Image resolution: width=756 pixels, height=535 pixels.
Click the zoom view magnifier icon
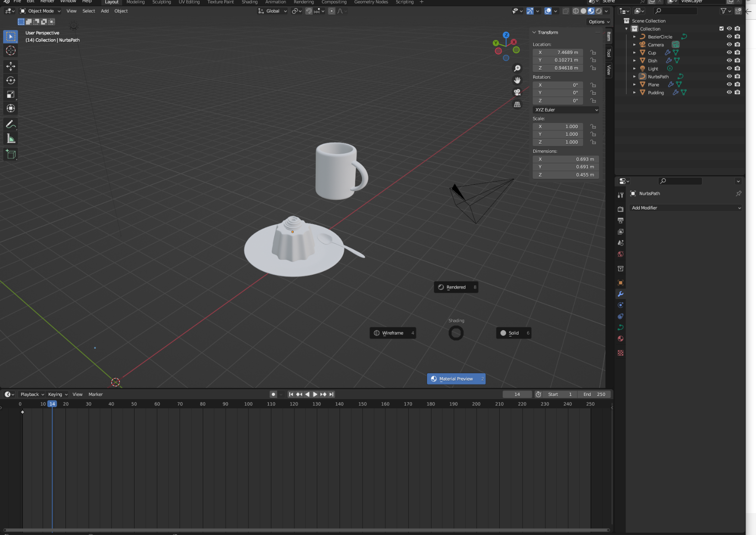(x=517, y=68)
